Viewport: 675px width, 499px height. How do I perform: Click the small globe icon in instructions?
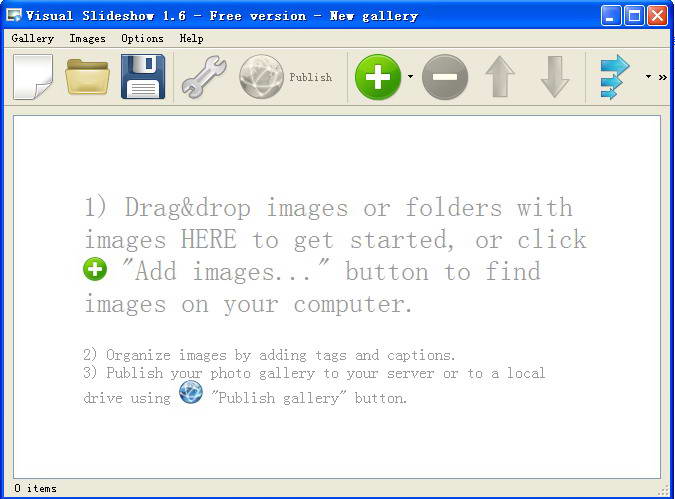191,392
